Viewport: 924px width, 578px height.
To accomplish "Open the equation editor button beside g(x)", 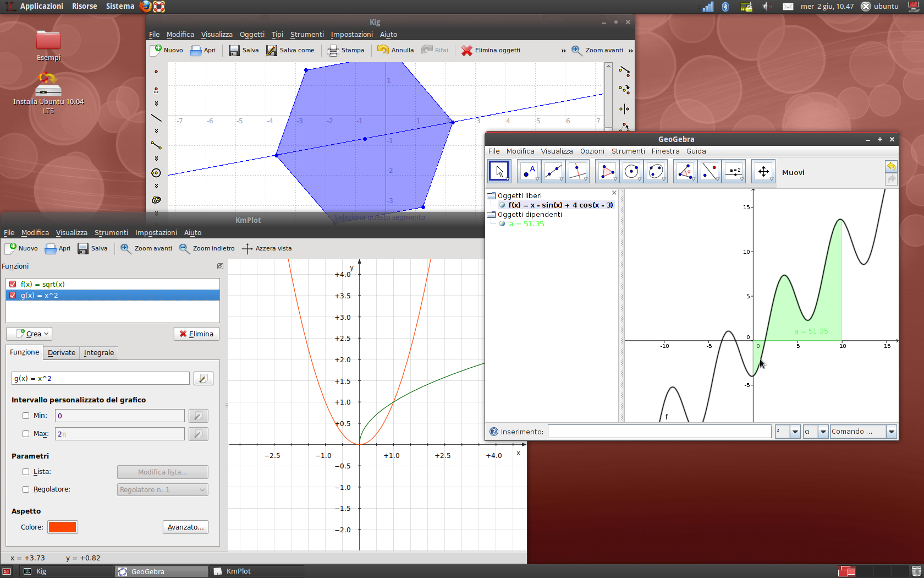I will 204,379.
